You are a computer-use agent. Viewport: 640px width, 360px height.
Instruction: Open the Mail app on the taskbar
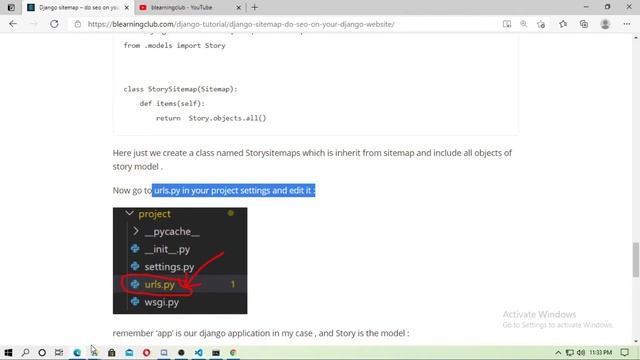[x=129, y=352]
